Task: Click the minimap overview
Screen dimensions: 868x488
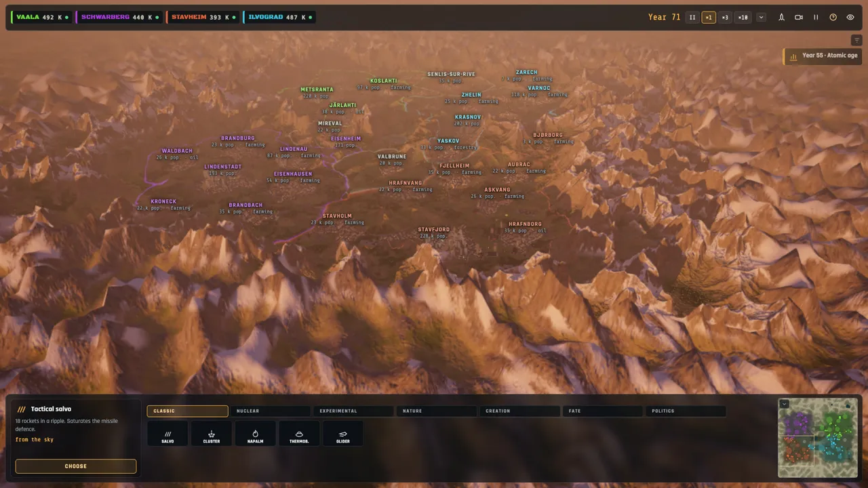Action: coord(818,439)
